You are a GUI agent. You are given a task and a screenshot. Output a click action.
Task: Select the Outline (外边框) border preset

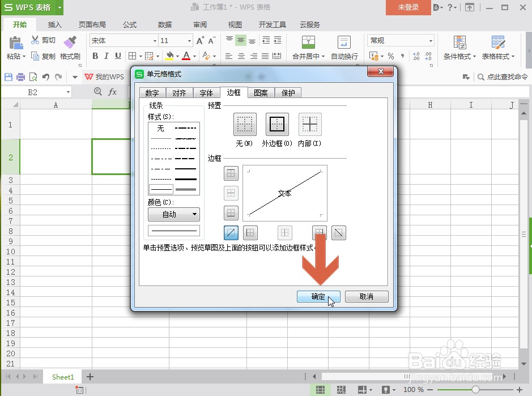[x=277, y=124]
